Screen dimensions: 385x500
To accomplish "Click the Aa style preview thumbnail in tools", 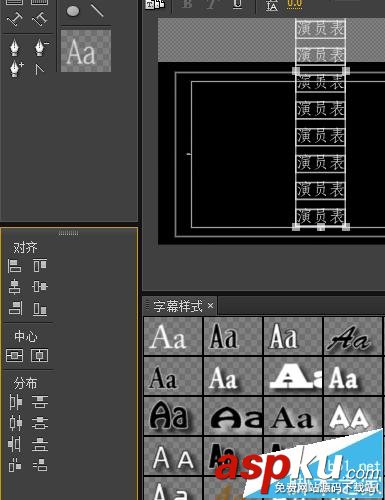I will 86,51.
